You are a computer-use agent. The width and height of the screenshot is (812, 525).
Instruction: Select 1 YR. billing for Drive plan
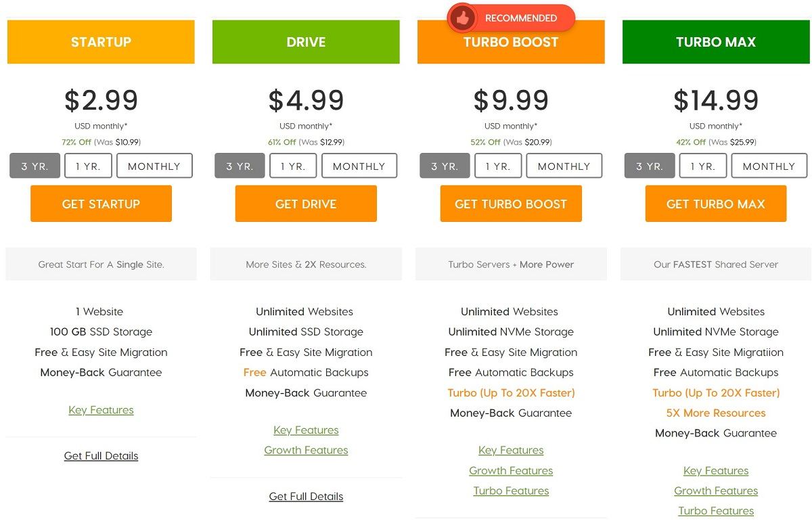(293, 166)
